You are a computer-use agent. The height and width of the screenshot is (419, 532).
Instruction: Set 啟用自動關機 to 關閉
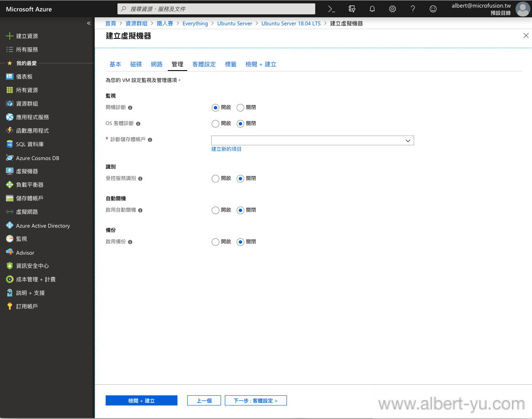pos(240,210)
